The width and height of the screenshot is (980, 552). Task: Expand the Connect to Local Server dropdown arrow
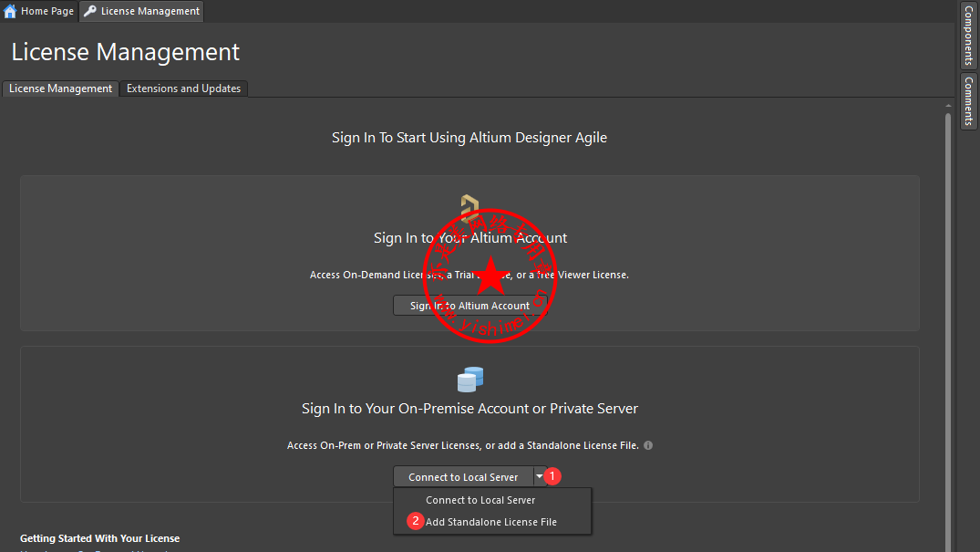click(x=540, y=476)
